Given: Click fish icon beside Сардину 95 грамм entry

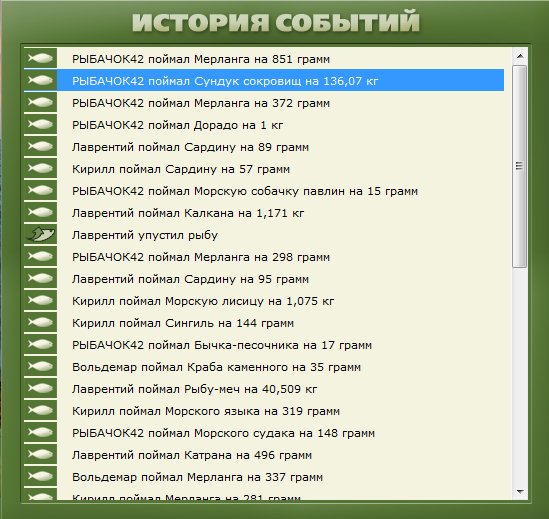Looking at the screenshot, I should pyautogui.click(x=40, y=278).
